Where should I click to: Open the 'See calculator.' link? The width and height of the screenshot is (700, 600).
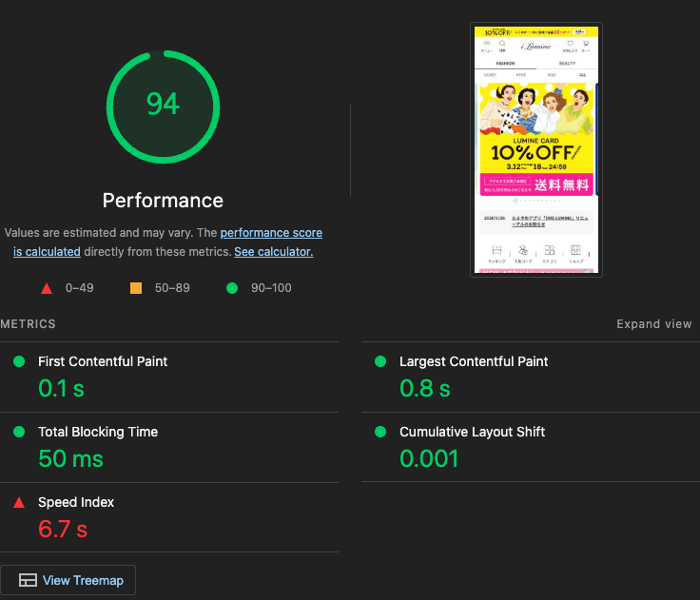[273, 252]
